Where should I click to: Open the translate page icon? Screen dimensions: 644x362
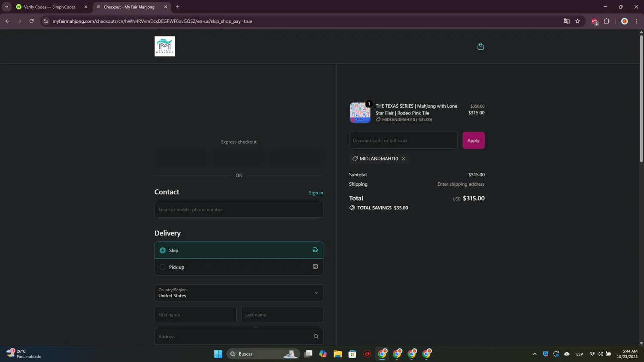click(567, 21)
